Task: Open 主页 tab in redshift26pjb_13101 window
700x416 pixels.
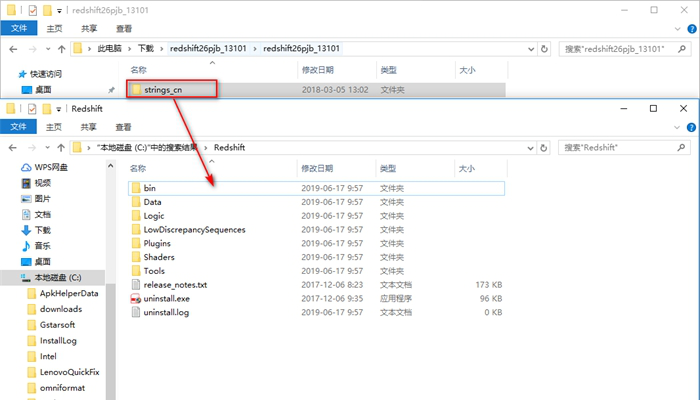Action: click(x=54, y=29)
